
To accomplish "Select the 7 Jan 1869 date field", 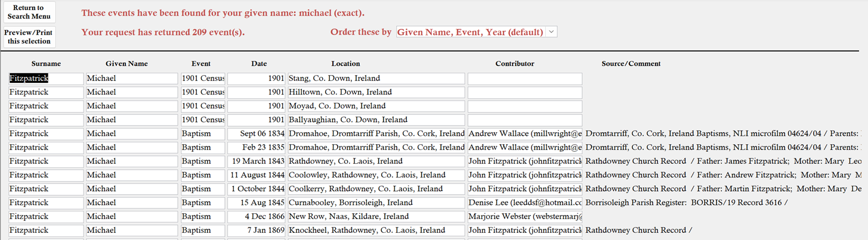I will click(256, 230).
